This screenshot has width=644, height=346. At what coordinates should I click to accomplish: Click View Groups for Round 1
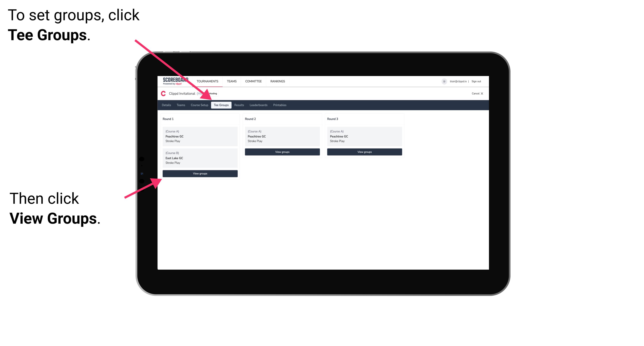point(200,174)
